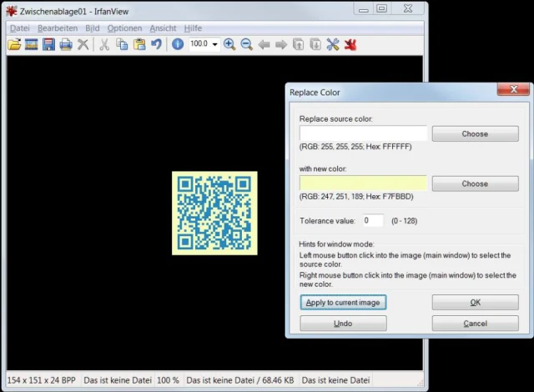This screenshot has width=534, height=392.
Task: Click the pale yellow new color swatch
Action: 363,183
